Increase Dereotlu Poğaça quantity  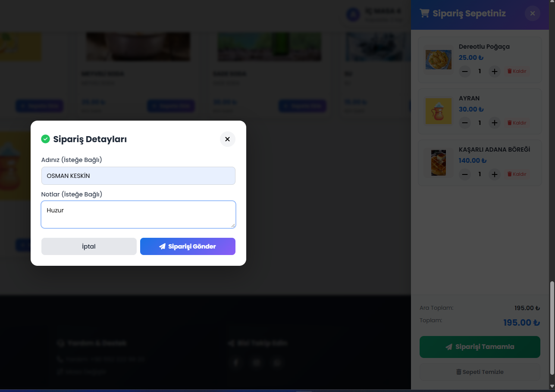tap(494, 71)
